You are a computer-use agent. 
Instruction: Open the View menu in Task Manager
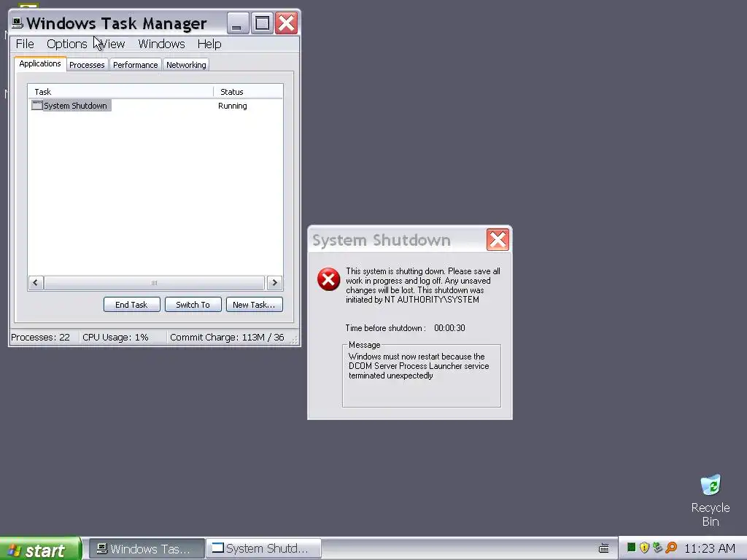(x=112, y=44)
